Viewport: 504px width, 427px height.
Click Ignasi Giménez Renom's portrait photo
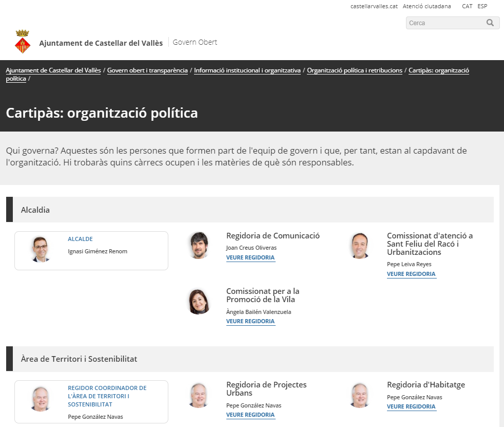coord(41,249)
